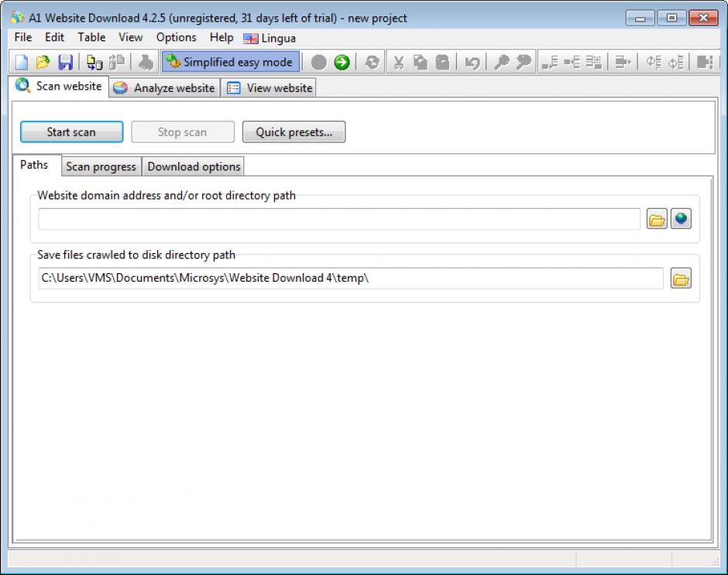The height and width of the screenshot is (575, 728).
Task: Click the arrow icon after the grid table icon
Action: [x=623, y=62]
